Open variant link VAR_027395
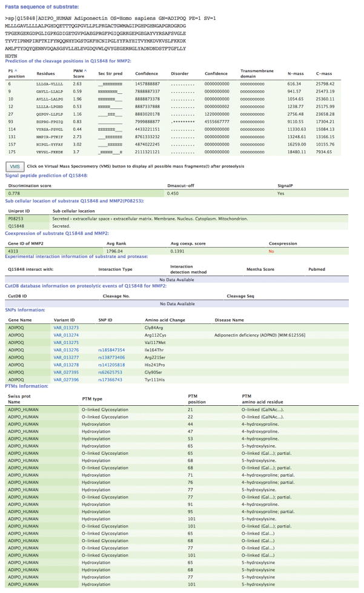Viewport: 364px width, 593px height. [x=66, y=372]
